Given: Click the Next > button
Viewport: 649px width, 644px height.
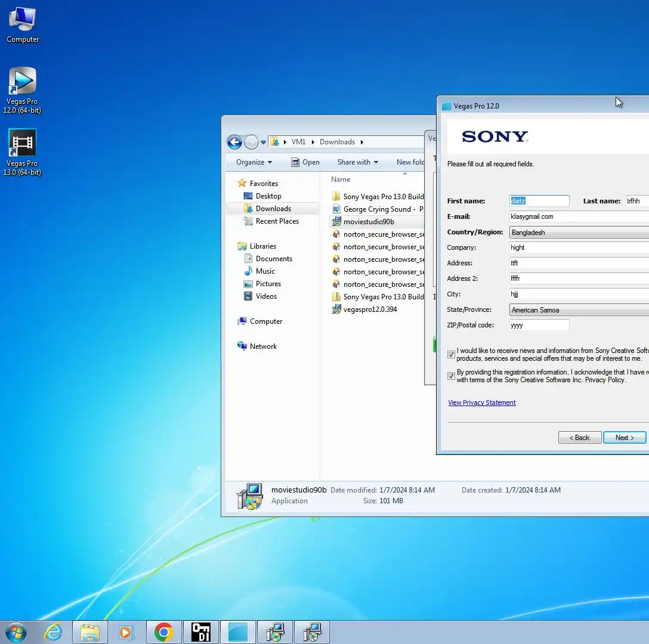Looking at the screenshot, I should pyautogui.click(x=624, y=438).
